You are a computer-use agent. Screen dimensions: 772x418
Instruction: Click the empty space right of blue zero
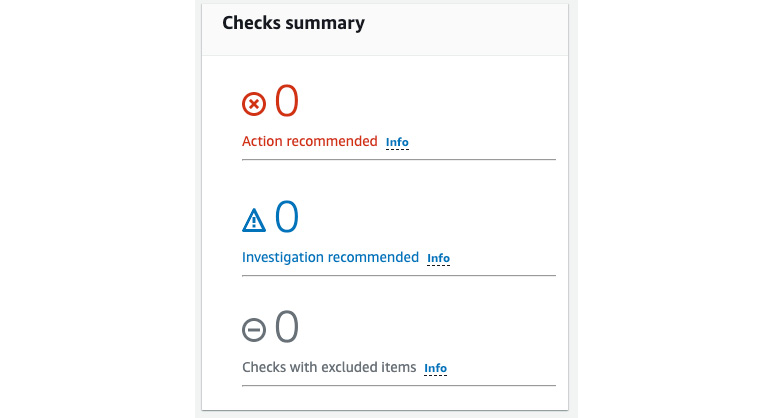pyautogui.click(x=427, y=217)
